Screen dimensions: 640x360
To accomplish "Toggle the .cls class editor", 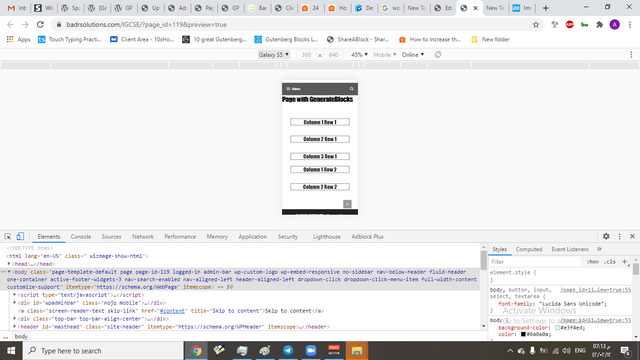I will point(610,262).
